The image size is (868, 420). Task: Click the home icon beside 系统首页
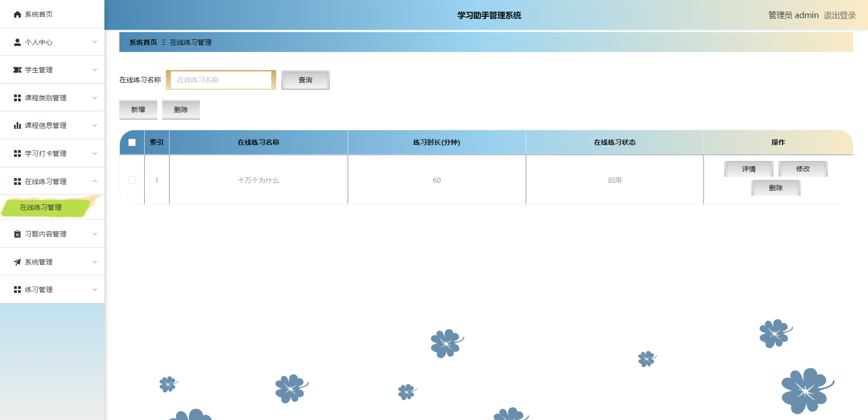(x=17, y=14)
